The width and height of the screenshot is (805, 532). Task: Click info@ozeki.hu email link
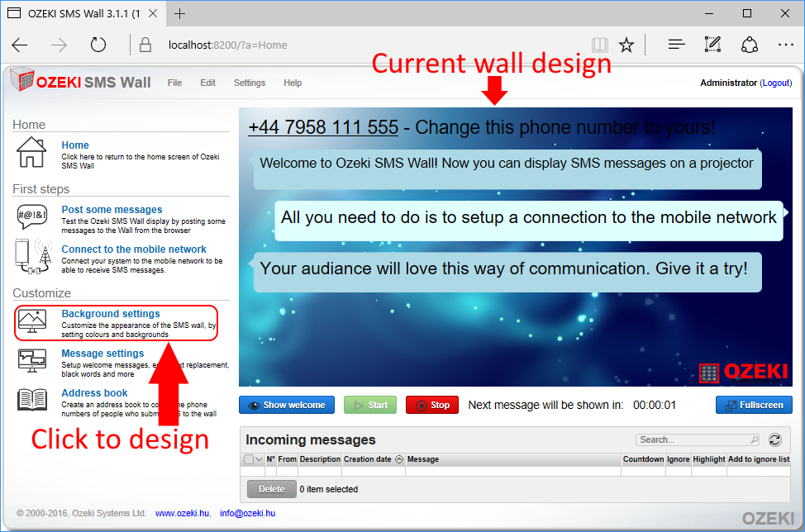point(247,513)
